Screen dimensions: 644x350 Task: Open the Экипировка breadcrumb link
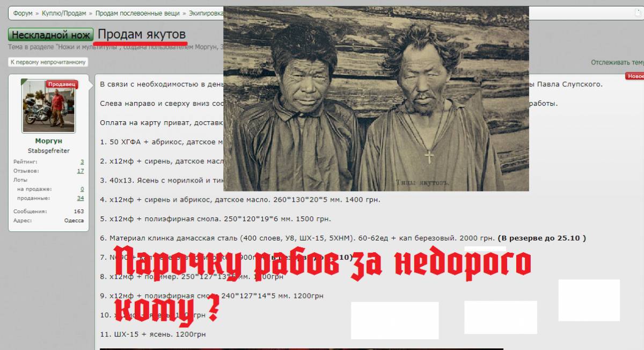tap(206, 13)
